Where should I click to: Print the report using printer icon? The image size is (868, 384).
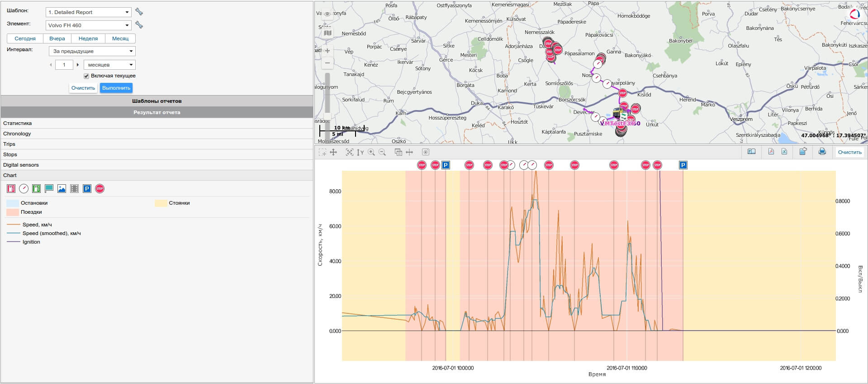coord(822,152)
